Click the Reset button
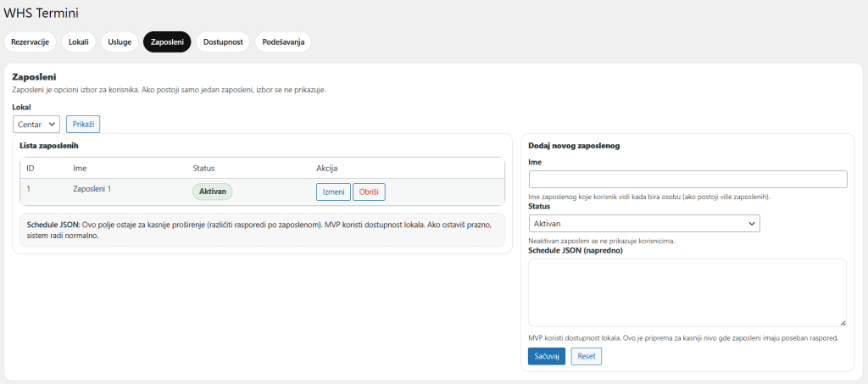This screenshot has height=384, width=868. (x=586, y=357)
